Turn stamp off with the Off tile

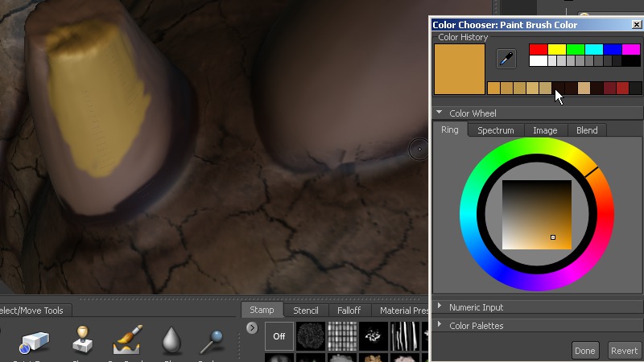point(279,335)
